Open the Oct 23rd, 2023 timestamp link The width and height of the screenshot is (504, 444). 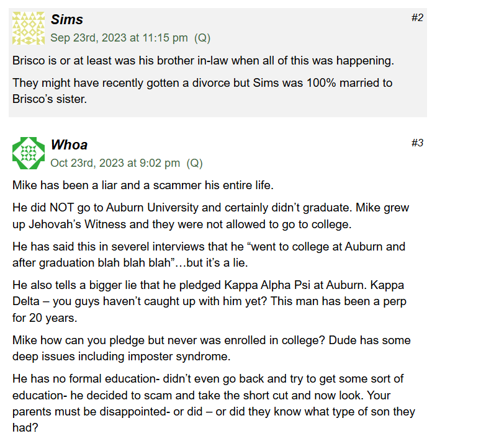click(115, 163)
